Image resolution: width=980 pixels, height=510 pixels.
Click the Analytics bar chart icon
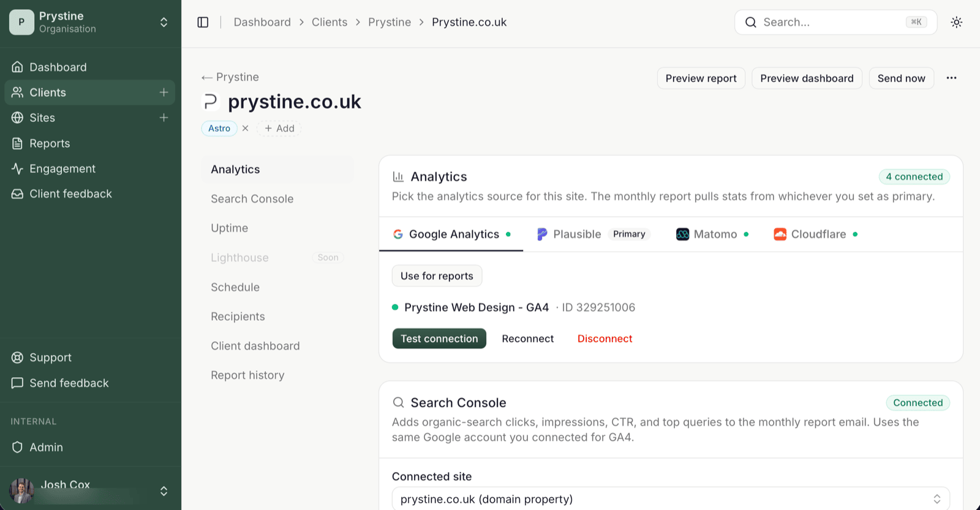pyautogui.click(x=398, y=177)
